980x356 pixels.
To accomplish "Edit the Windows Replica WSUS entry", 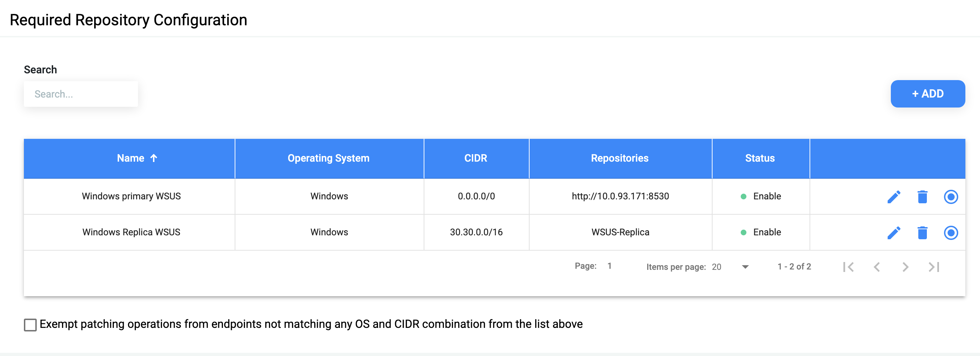I will (x=894, y=232).
